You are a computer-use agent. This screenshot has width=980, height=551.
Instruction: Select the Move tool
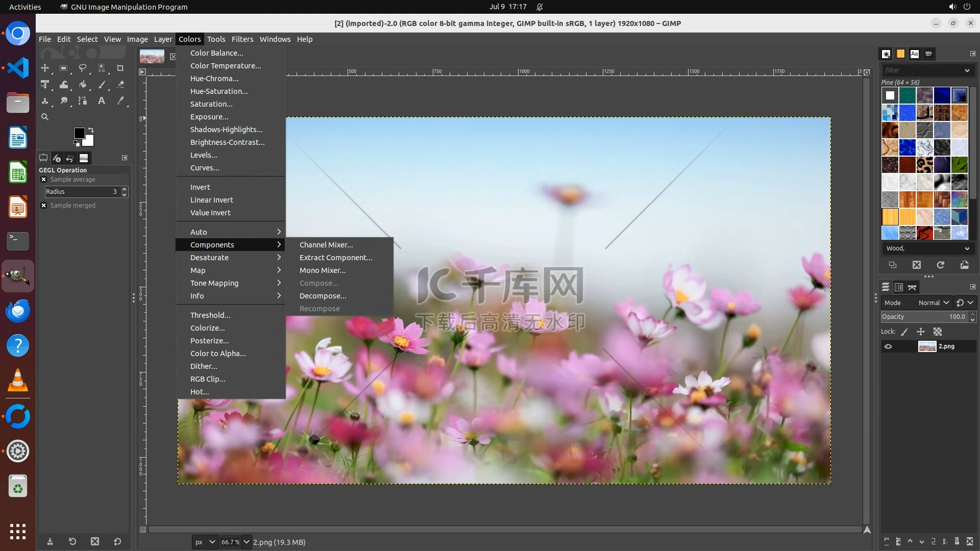click(x=45, y=68)
